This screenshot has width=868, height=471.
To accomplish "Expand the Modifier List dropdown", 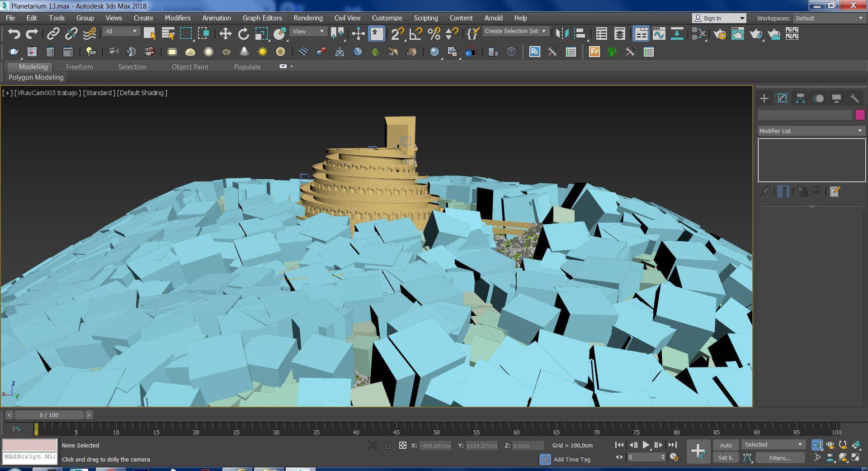I will [x=811, y=131].
